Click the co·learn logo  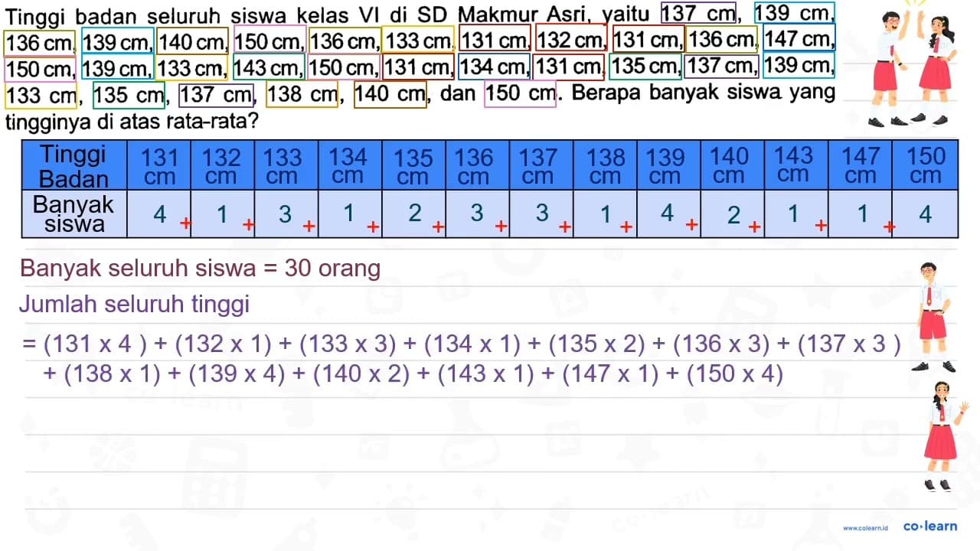(x=930, y=527)
